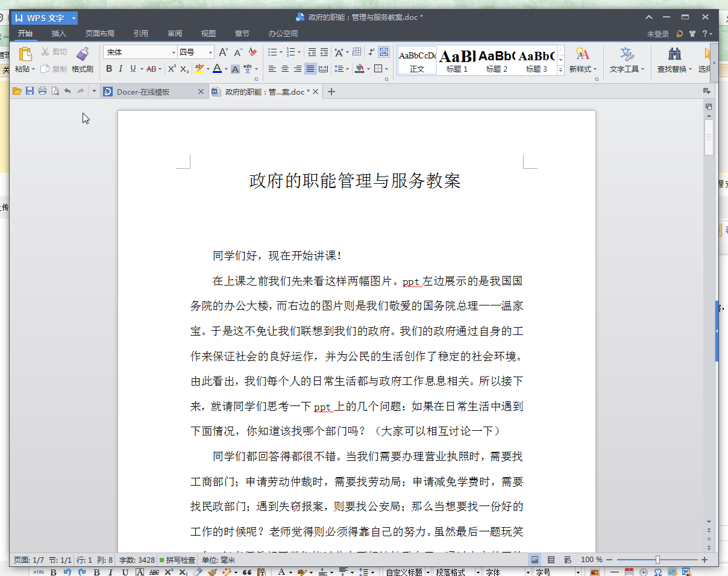
Task: Apply blue font color A
Action: 217,69
